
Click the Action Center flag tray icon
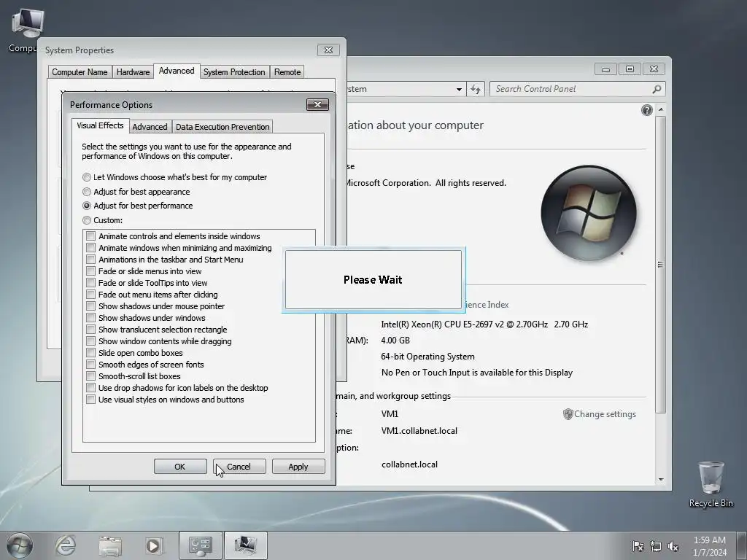[638, 546]
